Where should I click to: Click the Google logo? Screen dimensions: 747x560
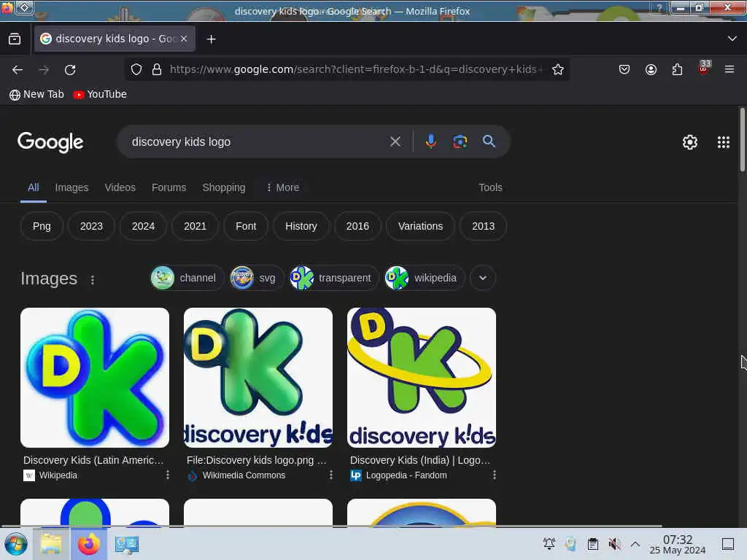pyautogui.click(x=50, y=142)
